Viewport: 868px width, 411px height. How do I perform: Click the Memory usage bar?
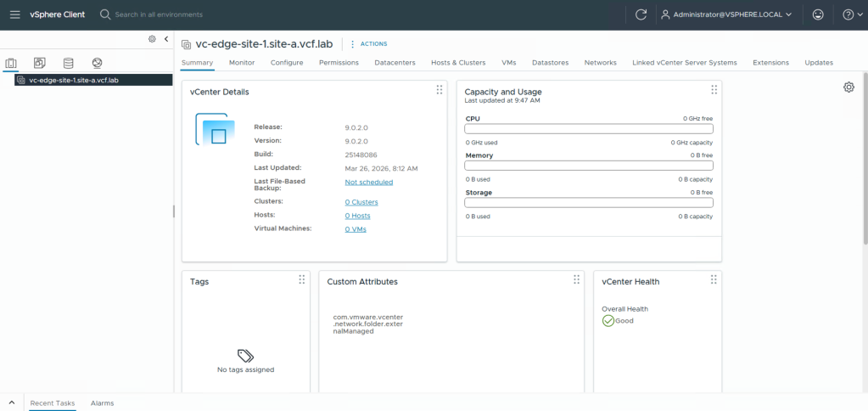[589, 166]
